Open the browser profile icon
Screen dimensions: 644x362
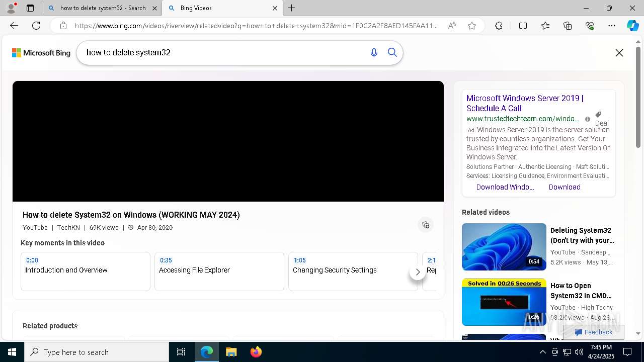pyautogui.click(x=11, y=8)
